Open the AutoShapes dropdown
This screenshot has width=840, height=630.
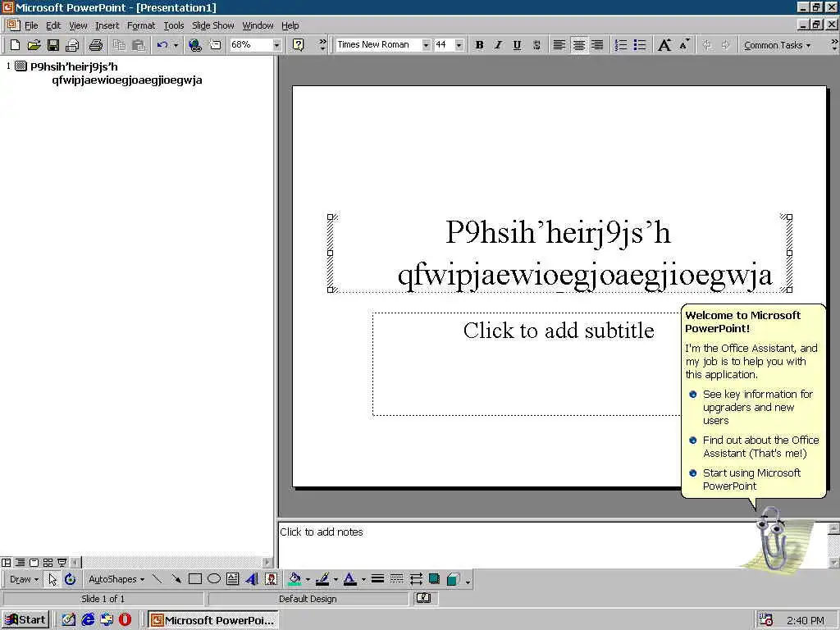click(116, 579)
